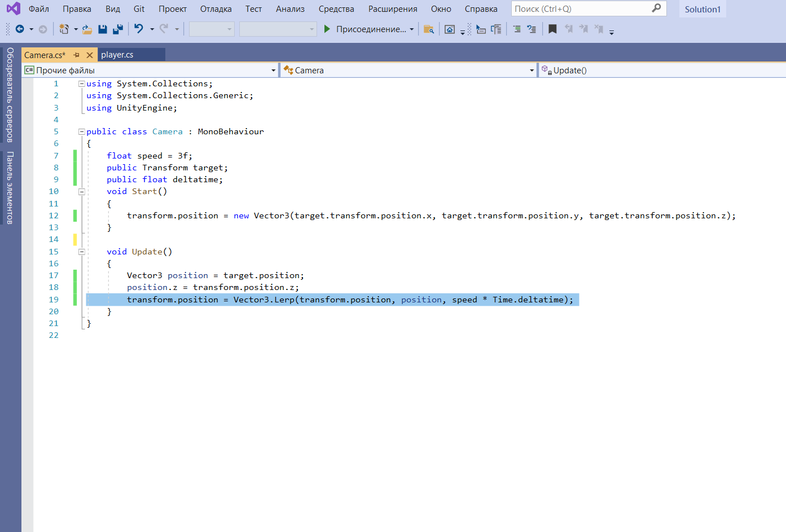The width and height of the screenshot is (786, 532).
Task: Open the New Project dropdown arrow
Action: click(x=76, y=29)
